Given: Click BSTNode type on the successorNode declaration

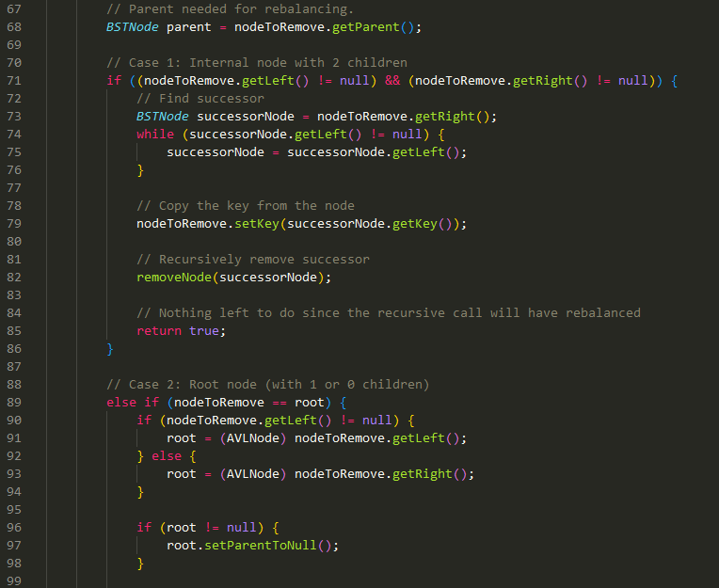Looking at the screenshot, I should coord(162,117).
